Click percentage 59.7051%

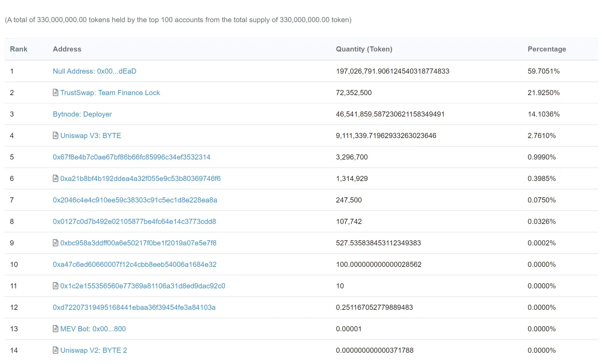(x=544, y=71)
